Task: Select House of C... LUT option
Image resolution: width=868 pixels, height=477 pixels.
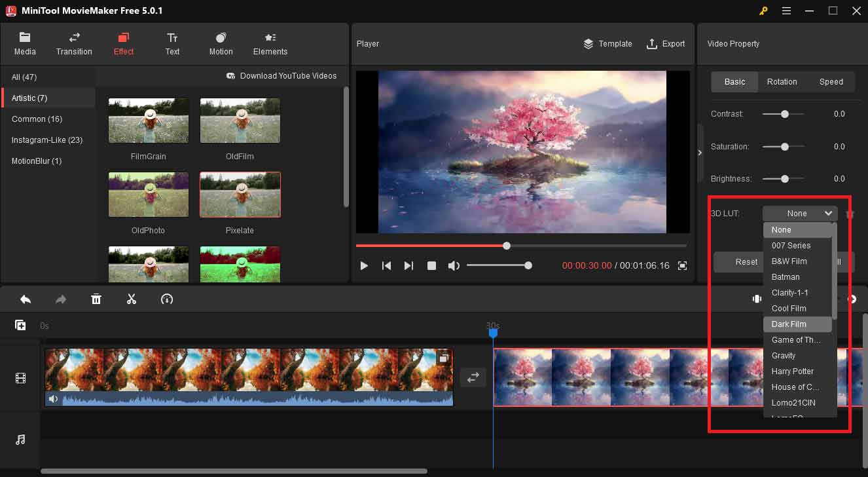Action: point(797,387)
